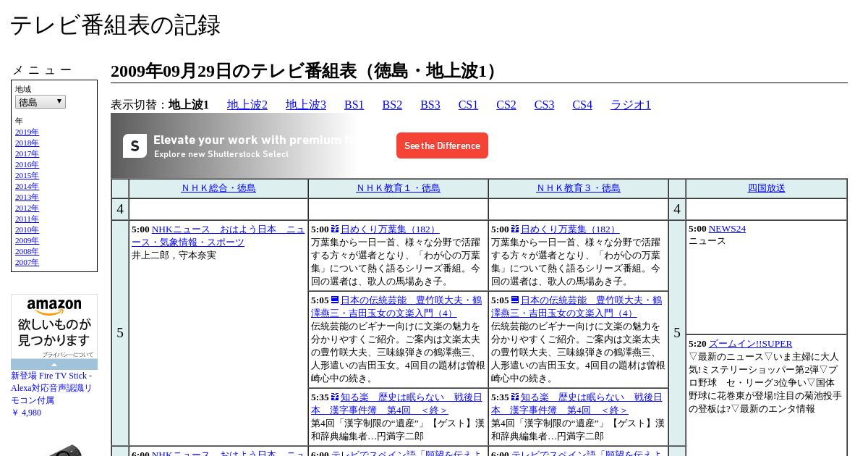Switch to the 地上波2 listing tab
The image size is (868, 456).
point(247,105)
